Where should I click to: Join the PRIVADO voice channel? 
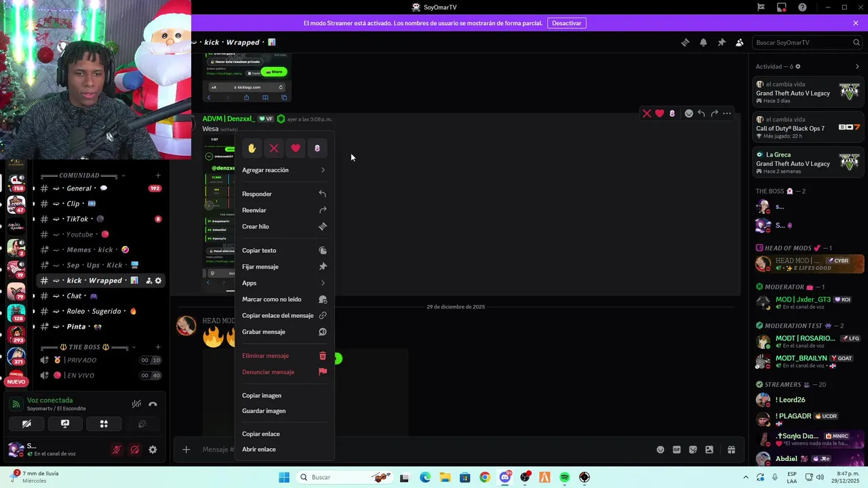100,360
